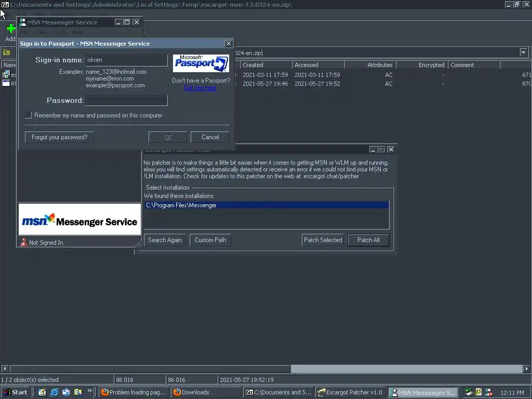The height and width of the screenshot is (399, 532).
Task: Sort by the Encrypted column header
Action: coord(422,65)
